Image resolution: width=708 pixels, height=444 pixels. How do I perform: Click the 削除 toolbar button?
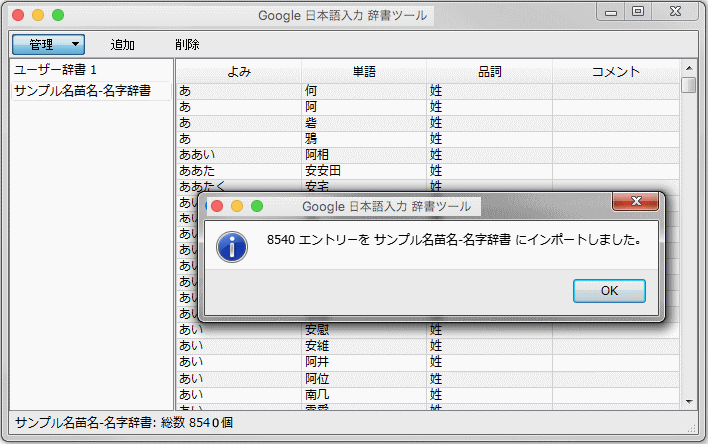(x=187, y=44)
